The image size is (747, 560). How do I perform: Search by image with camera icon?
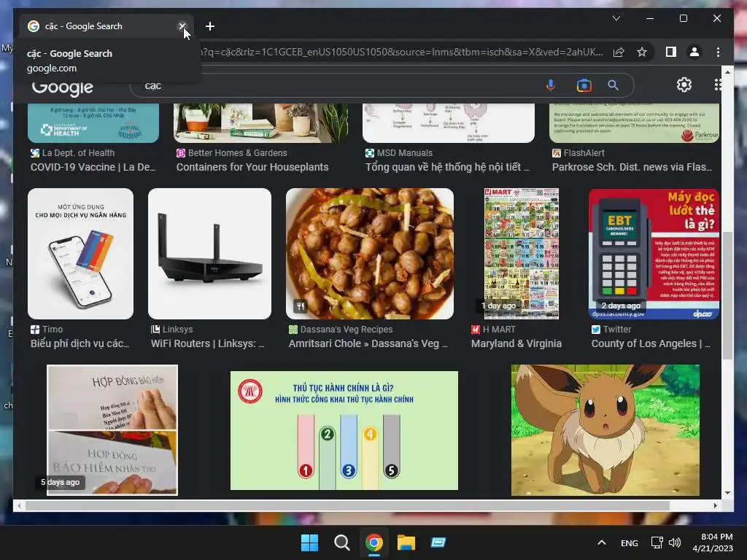click(584, 85)
